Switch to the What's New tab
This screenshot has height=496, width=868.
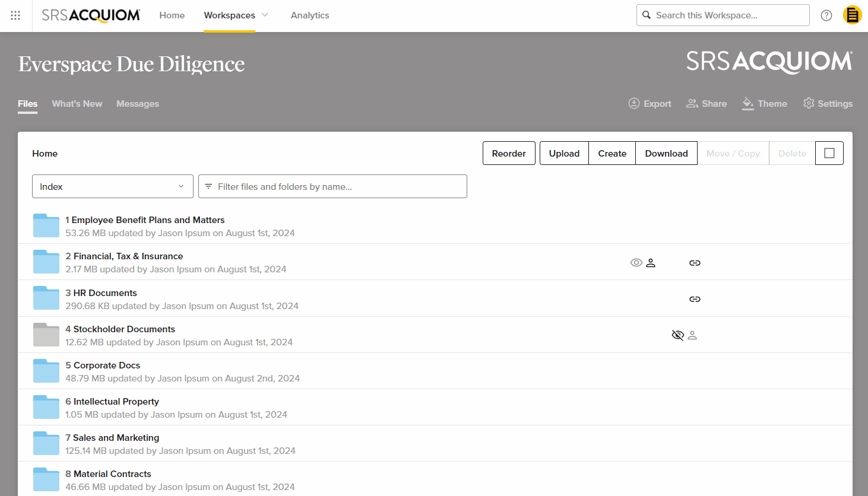(77, 104)
